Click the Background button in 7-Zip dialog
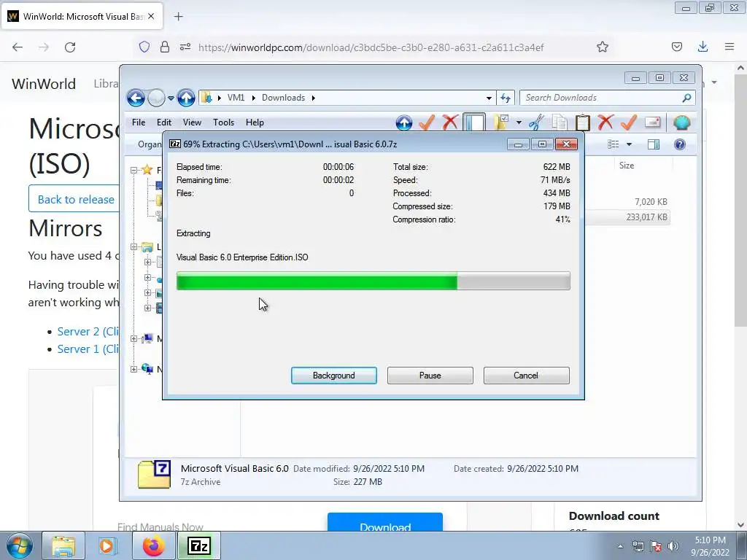This screenshot has height=560, width=747. (334, 376)
